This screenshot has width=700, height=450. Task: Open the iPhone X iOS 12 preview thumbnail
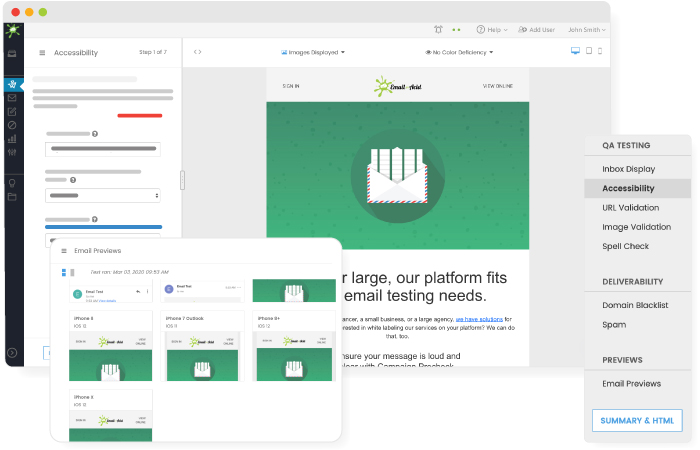[x=111, y=416]
